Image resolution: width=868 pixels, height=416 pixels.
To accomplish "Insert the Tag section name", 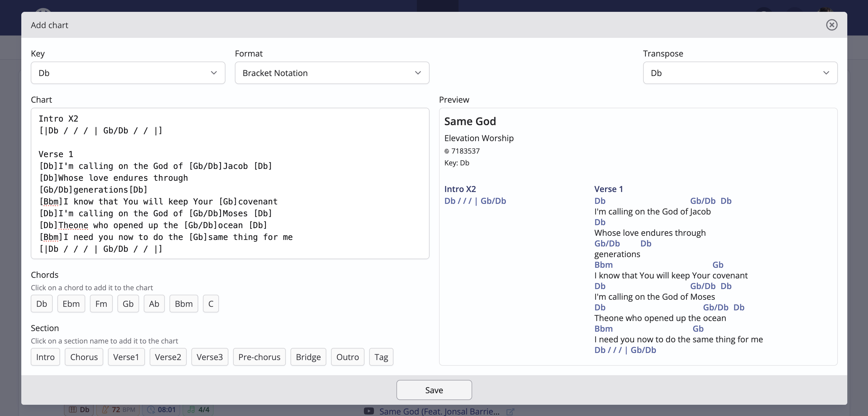I will point(381,357).
